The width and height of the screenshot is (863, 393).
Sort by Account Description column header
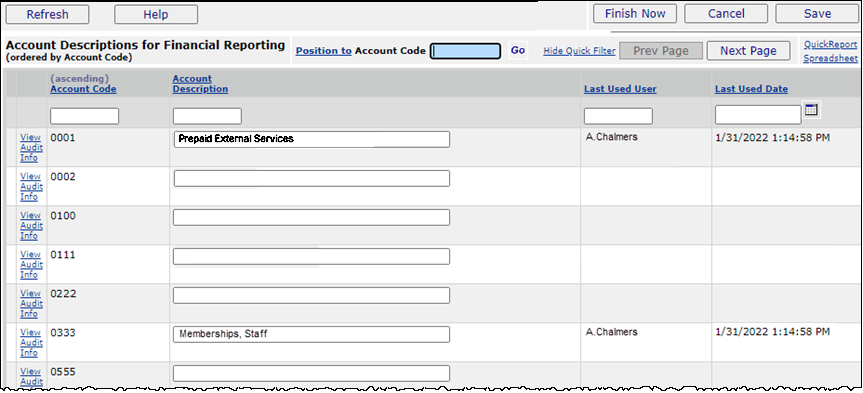200,84
